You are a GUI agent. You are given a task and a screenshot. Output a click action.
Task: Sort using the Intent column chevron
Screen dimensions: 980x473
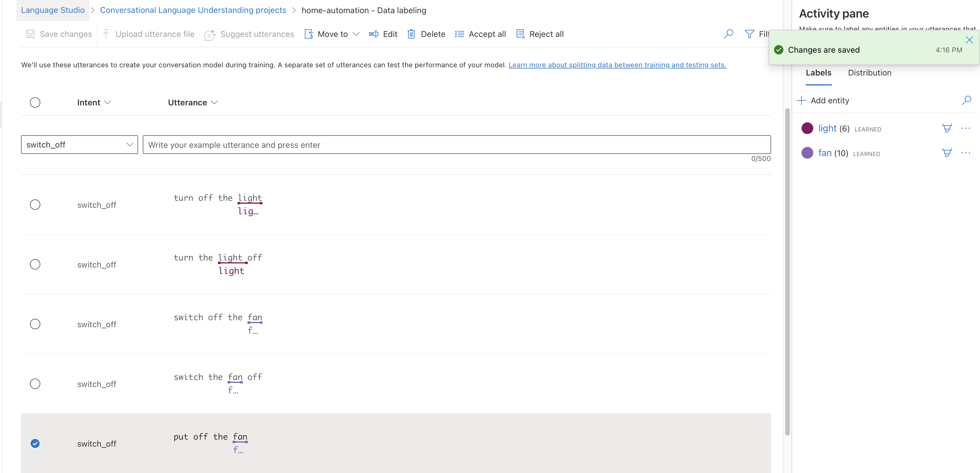pos(108,102)
